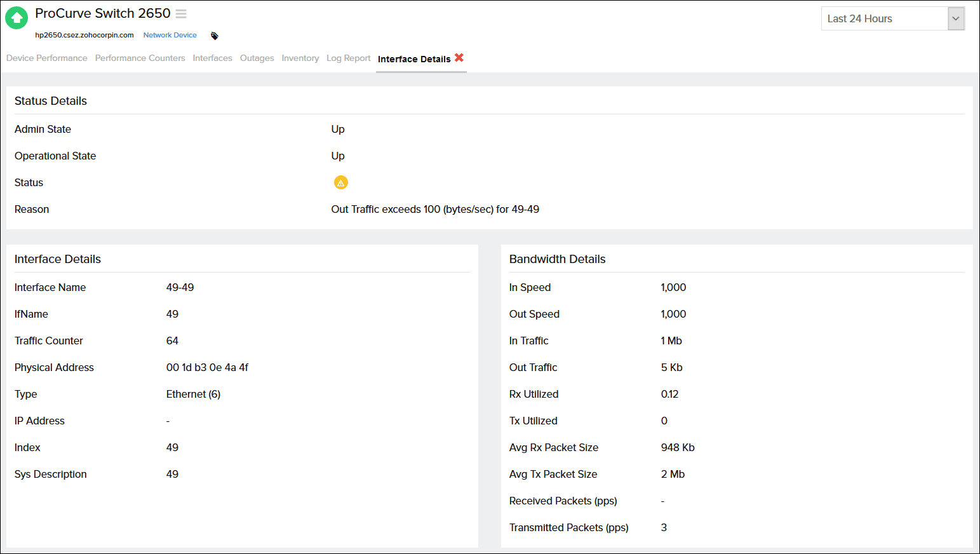980x554 pixels.
Task: Switch to the Device Performance tab
Action: [x=47, y=58]
